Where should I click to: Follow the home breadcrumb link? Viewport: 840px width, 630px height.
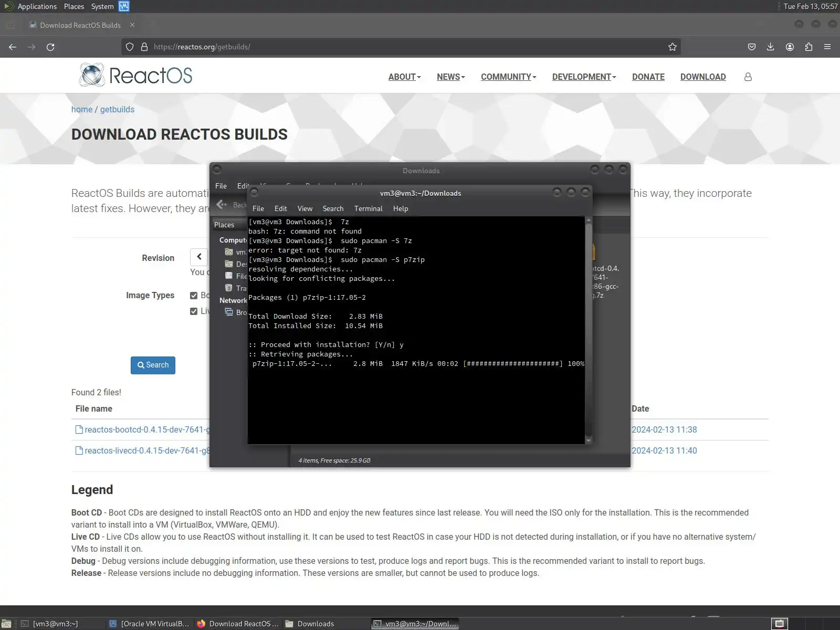click(x=82, y=109)
